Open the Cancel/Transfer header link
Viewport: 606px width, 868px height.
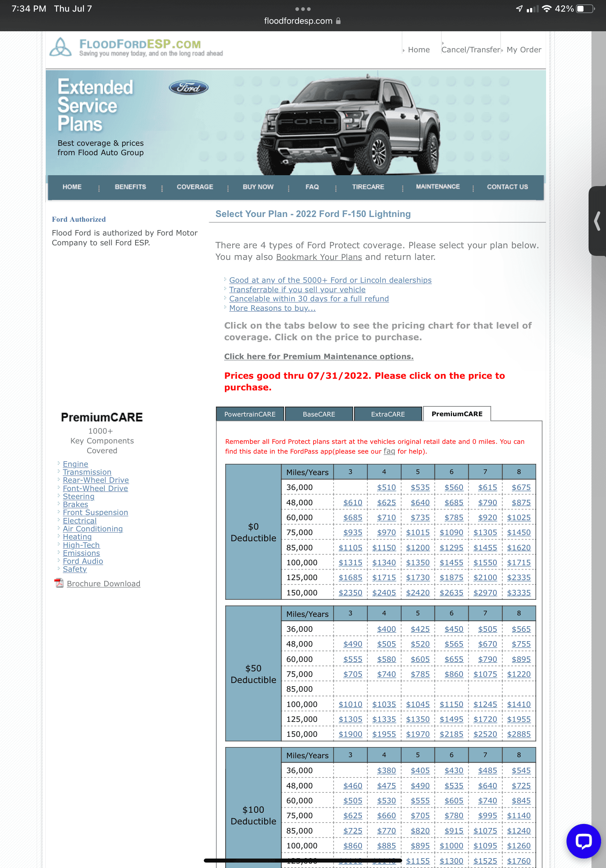tap(471, 49)
